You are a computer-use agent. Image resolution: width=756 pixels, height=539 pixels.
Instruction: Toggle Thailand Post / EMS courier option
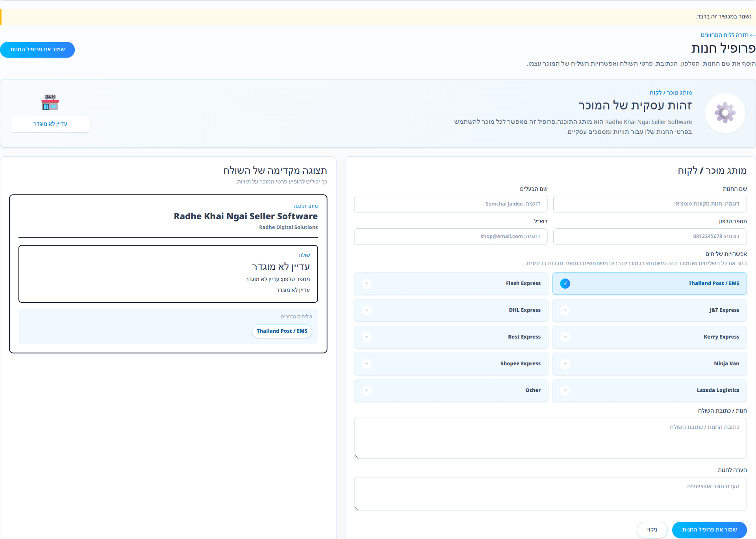(649, 283)
